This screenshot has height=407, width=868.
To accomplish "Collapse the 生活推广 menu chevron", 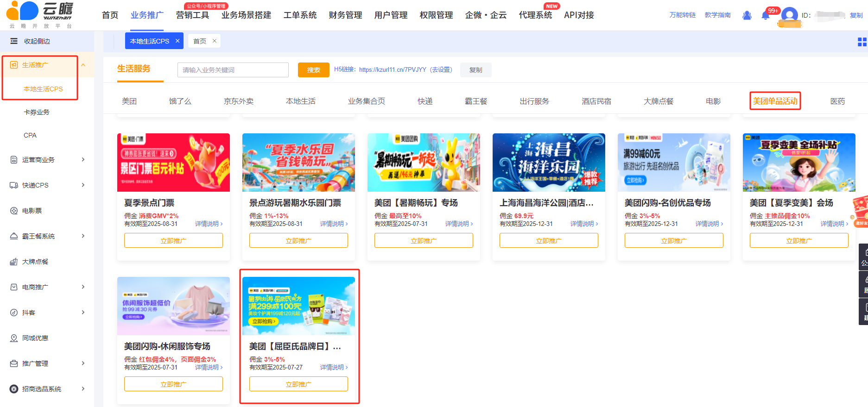I will [83, 65].
